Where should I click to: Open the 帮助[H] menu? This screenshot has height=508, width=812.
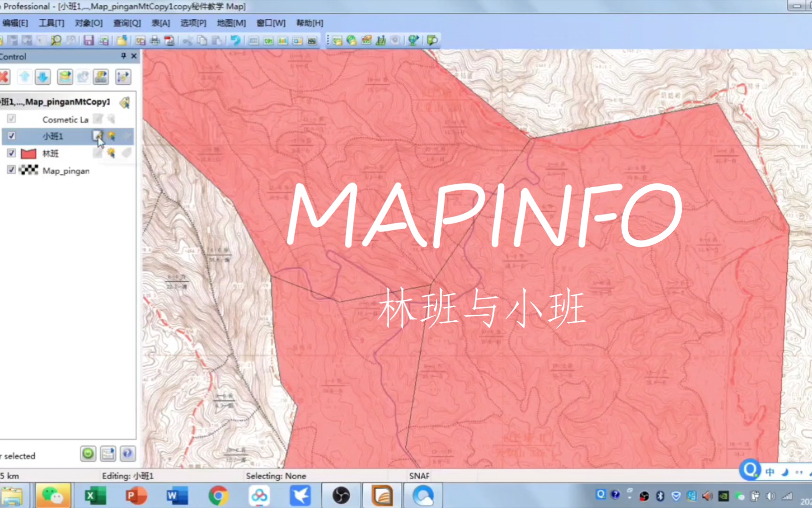310,23
